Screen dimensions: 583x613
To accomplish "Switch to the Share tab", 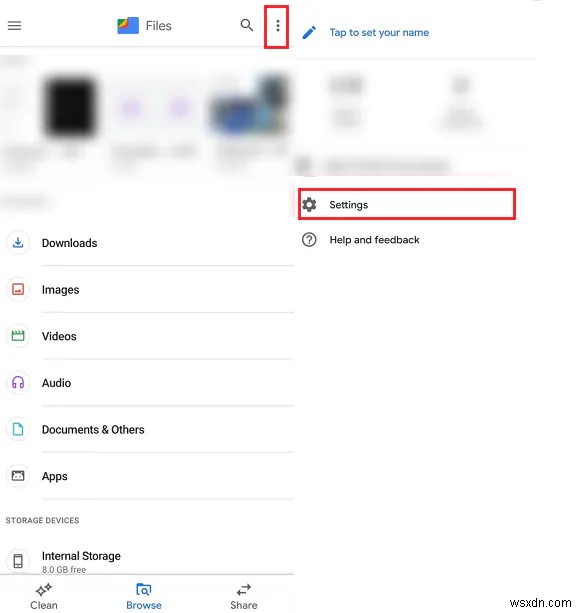I will [244, 595].
